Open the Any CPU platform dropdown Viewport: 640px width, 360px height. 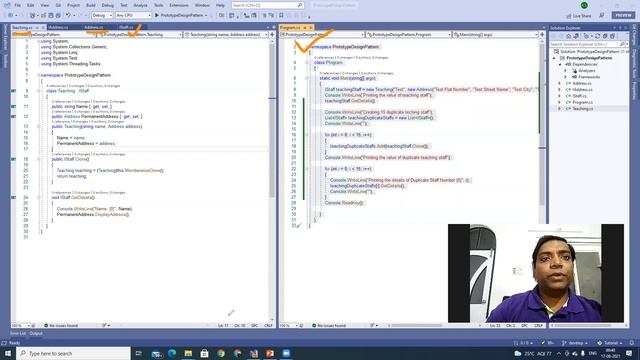click(133, 15)
